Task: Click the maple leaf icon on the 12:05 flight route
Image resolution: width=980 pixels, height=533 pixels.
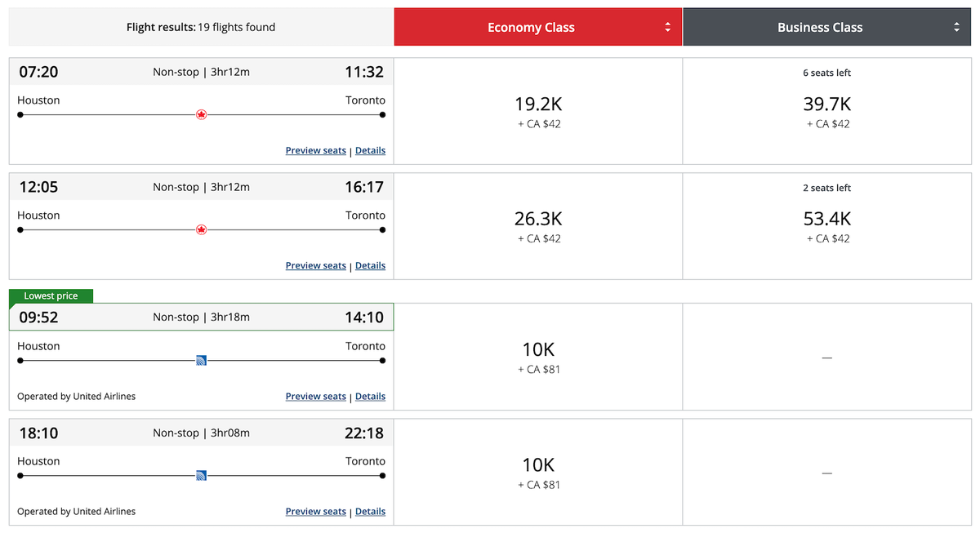Action: click(201, 229)
